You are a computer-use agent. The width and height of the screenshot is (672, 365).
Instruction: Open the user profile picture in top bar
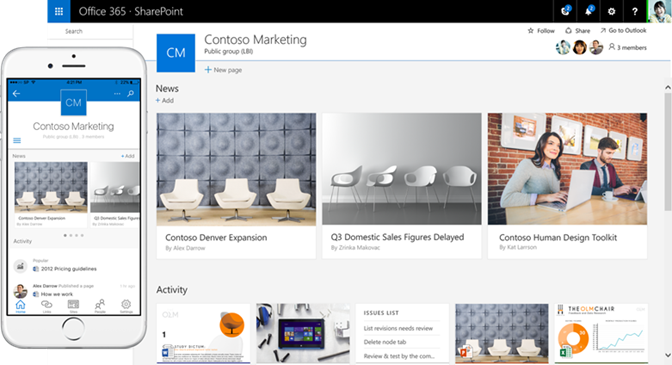click(659, 11)
